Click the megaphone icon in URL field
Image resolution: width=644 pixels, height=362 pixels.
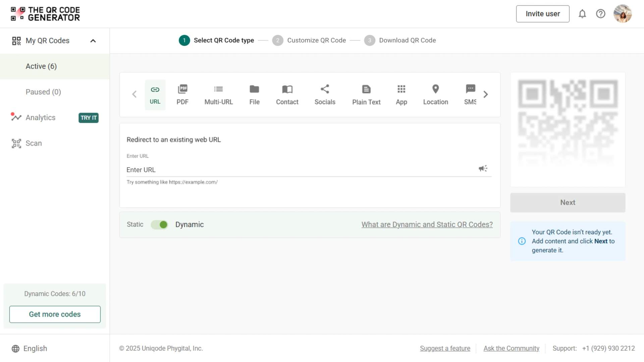pos(483,168)
